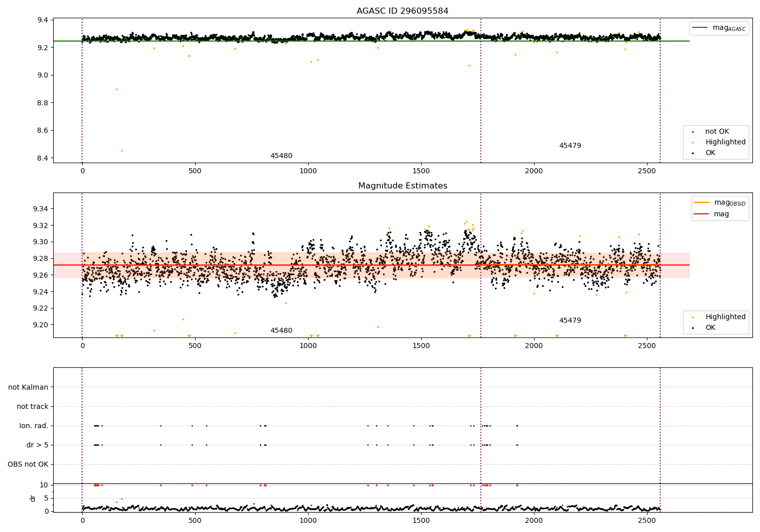Click the "10" tick on the dr axis
Viewport: 760px width, 532px height.
(44, 485)
